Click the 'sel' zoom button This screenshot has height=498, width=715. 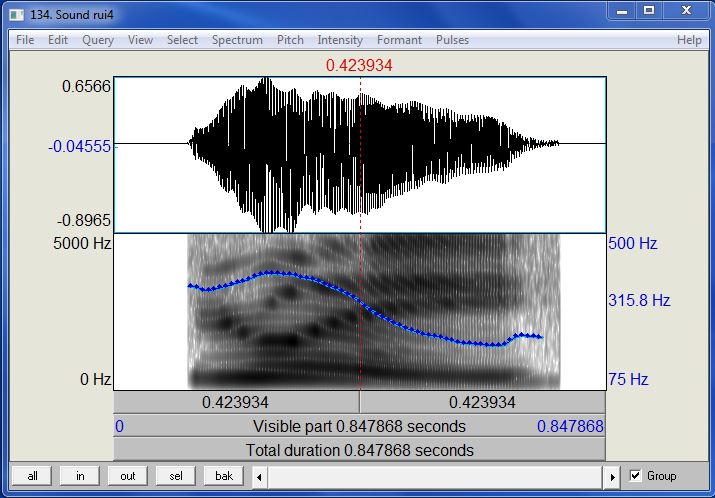click(176, 476)
